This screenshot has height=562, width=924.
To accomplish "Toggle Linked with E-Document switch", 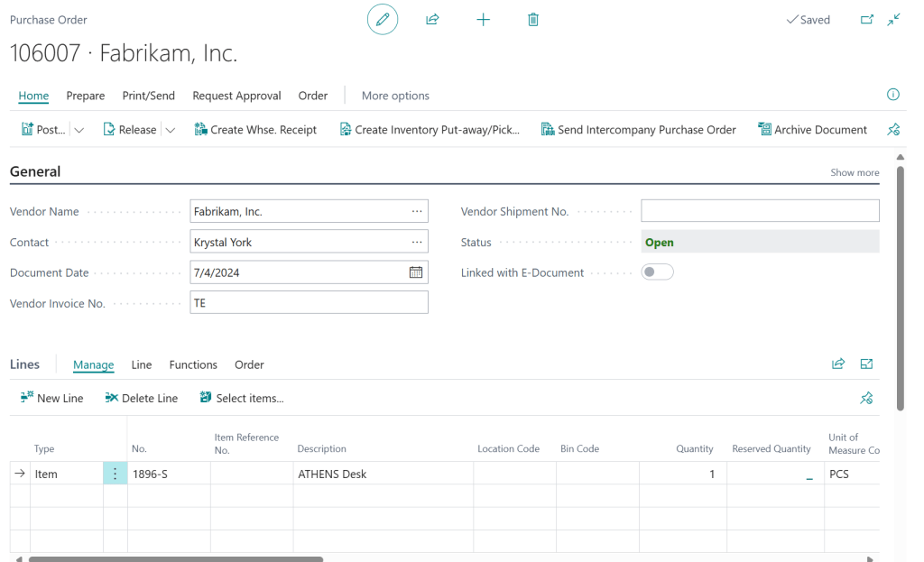I will click(x=657, y=272).
